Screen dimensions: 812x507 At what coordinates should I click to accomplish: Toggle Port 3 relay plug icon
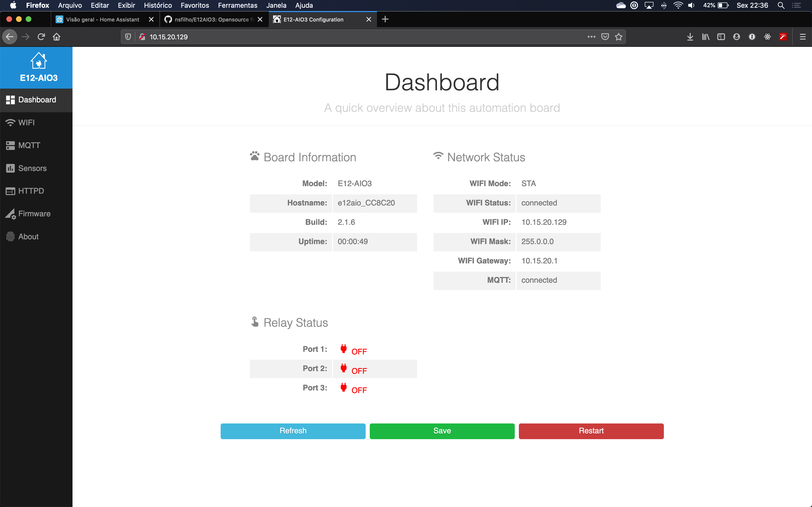[x=343, y=388]
